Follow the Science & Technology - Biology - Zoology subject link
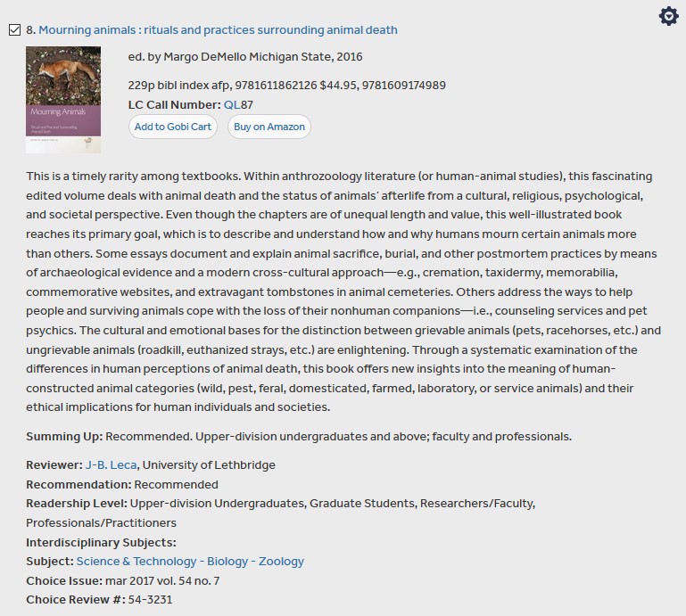The height and width of the screenshot is (616, 686). click(x=190, y=561)
